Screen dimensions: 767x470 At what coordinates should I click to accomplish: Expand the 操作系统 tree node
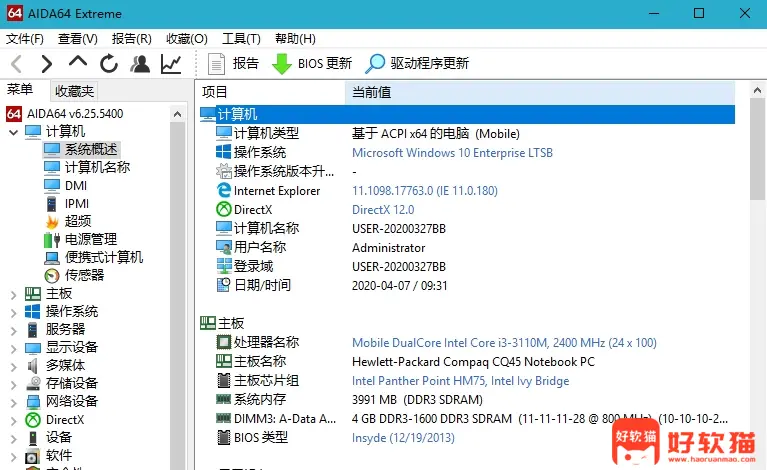[x=14, y=313]
